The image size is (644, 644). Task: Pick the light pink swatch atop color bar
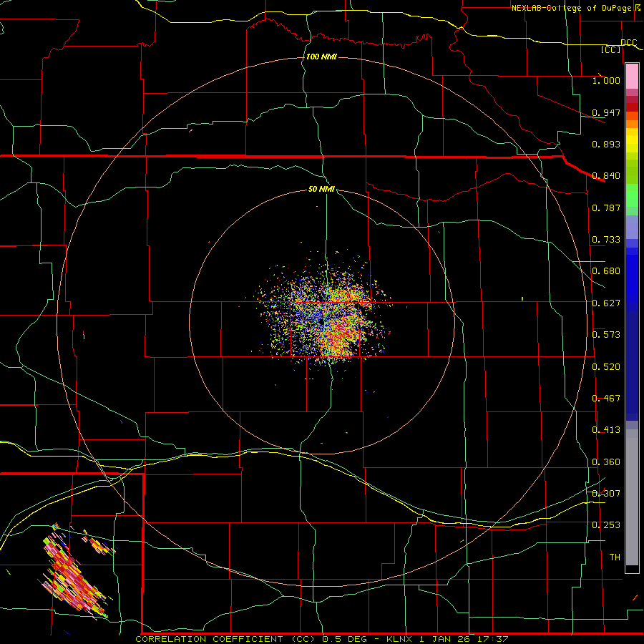point(632,76)
